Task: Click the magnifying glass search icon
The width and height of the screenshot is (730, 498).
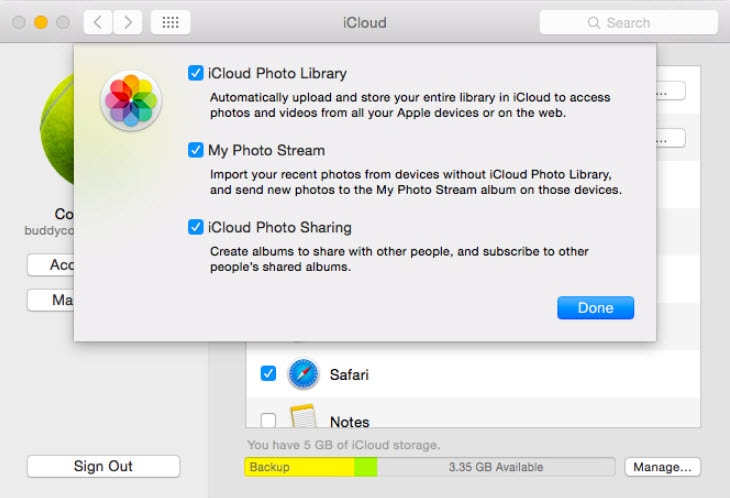Action: pos(595,22)
